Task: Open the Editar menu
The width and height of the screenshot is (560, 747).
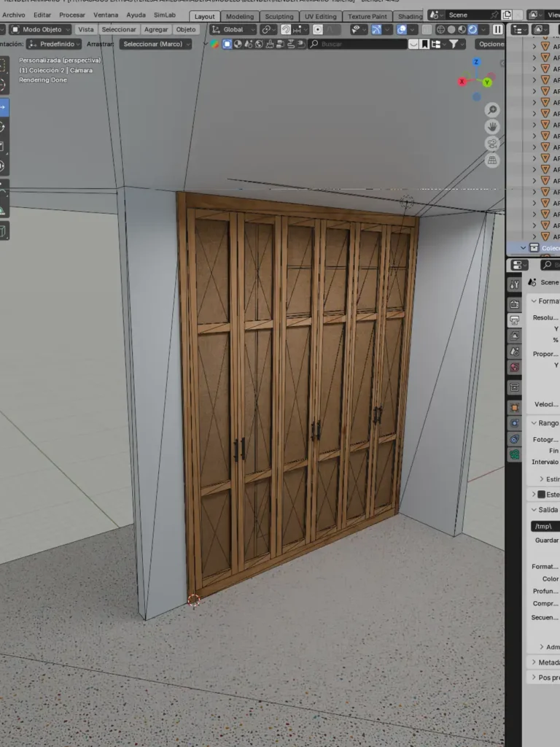Action: point(42,15)
